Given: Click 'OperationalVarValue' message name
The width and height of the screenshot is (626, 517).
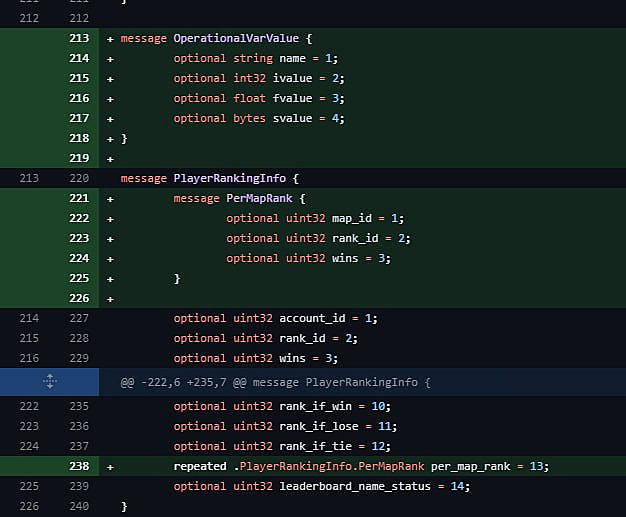Looking at the screenshot, I should [x=236, y=38].
